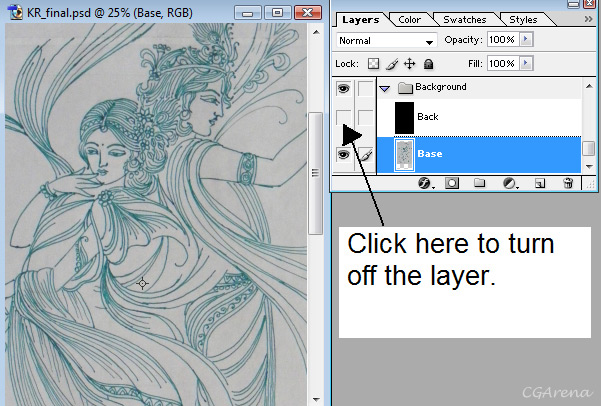Click the Add layer style icon

[x=425, y=183]
